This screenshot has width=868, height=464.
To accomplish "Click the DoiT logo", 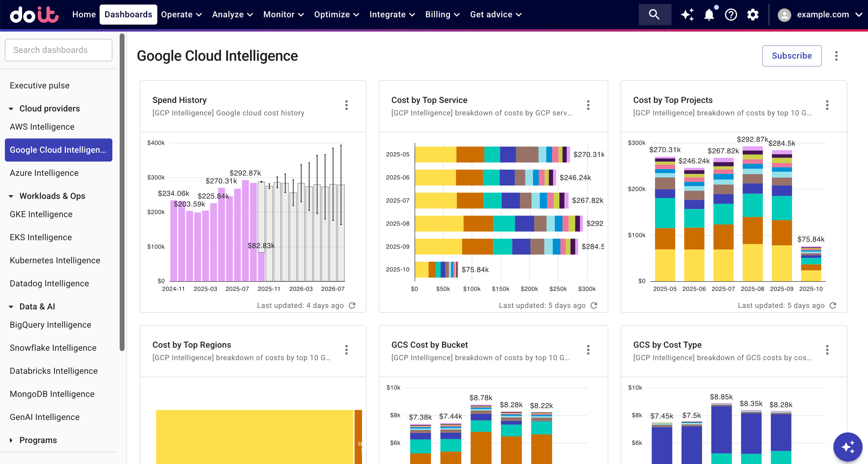I will pos(34,14).
